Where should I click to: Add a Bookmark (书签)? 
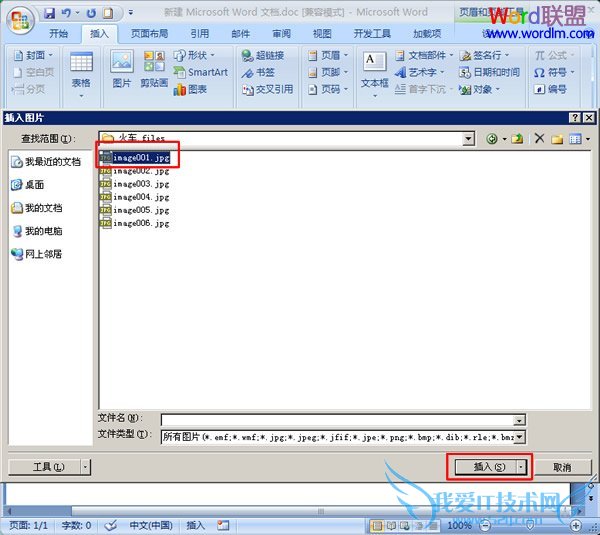pos(259,72)
